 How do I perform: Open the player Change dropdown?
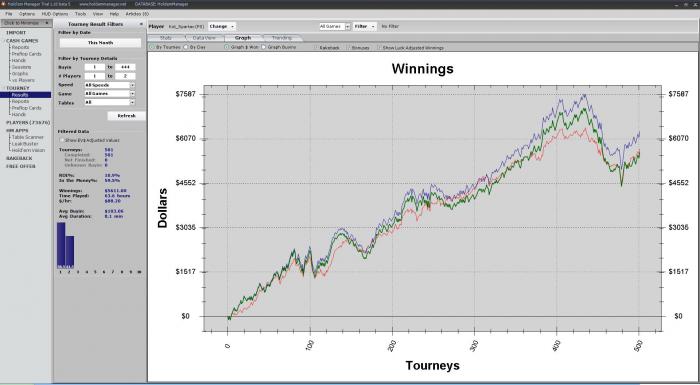tap(221, 26)
